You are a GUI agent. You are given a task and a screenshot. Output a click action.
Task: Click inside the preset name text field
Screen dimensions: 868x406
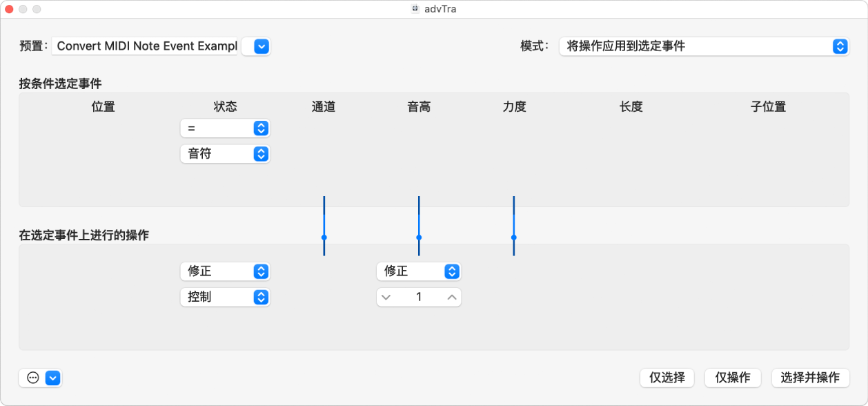(x=145, y=46)
